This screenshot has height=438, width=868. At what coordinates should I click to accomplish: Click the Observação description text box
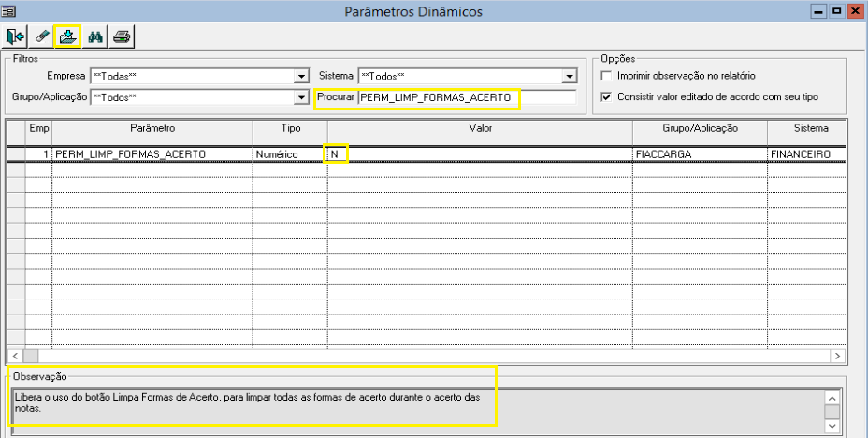point(417,412)
